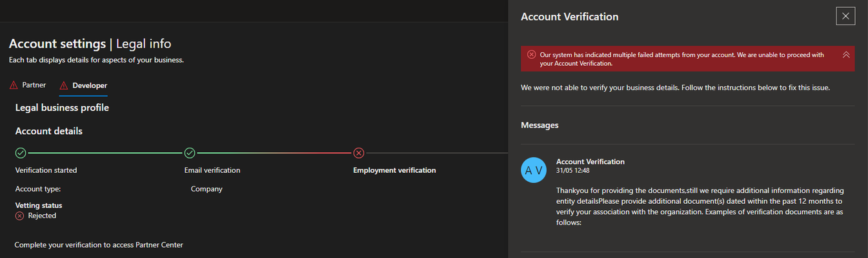The width and height of the screenshot is (868, 258).
Task: Click the Rejected status red icon
Action: (x=20, y=216)
